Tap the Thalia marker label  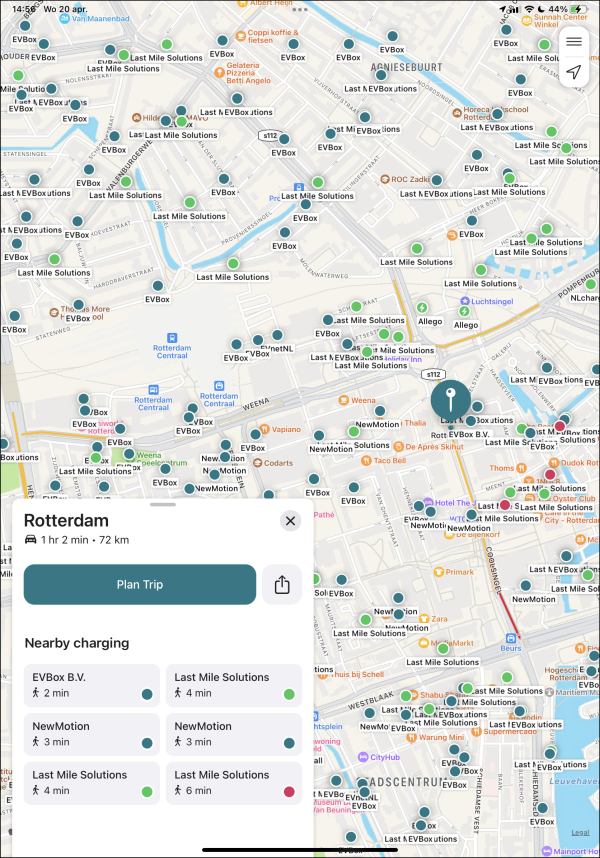415,423
